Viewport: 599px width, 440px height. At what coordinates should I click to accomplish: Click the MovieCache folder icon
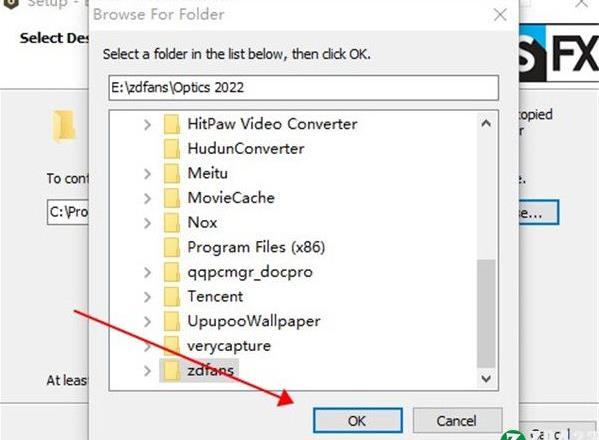click(172, 198)
